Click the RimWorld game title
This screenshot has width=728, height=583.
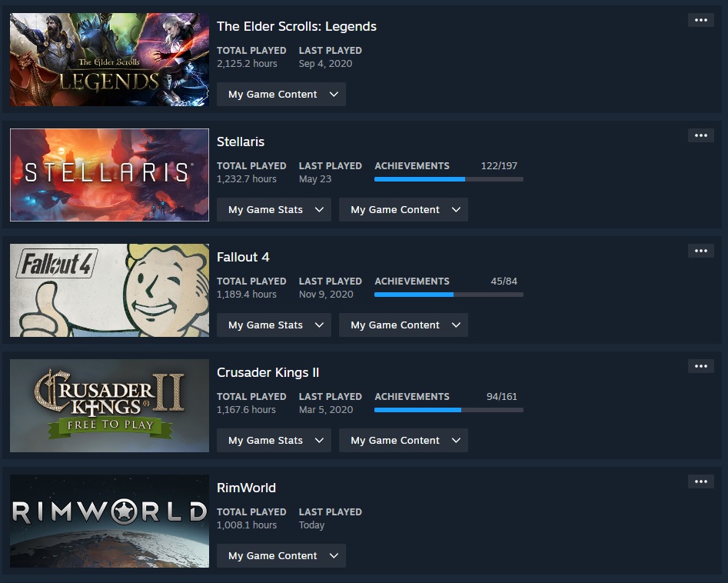coord(246,488)
